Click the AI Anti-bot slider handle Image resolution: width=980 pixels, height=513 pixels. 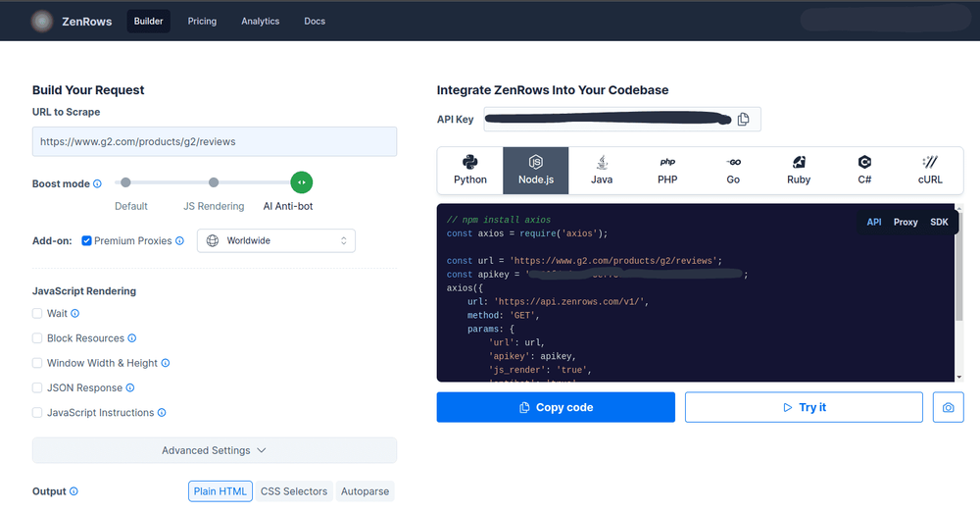coord(302,182)
